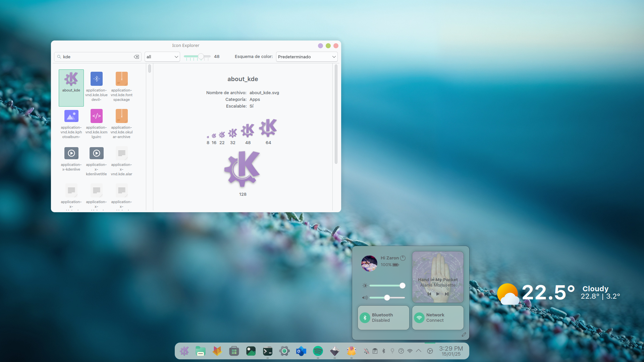The height and width of the screenshot is (362, 644).
Task: Open the 'all' category dropdown
Action: pyautogui.click(x=162, y=57)
